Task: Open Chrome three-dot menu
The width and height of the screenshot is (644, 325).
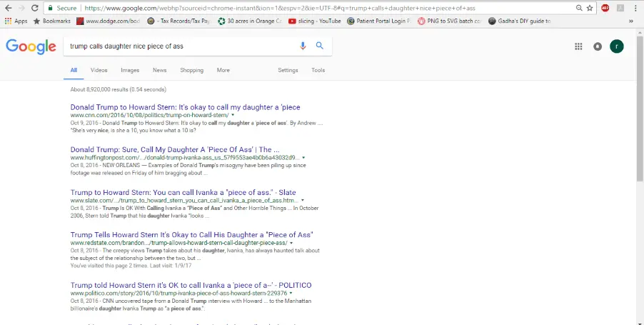Action: tap(635, 8)
